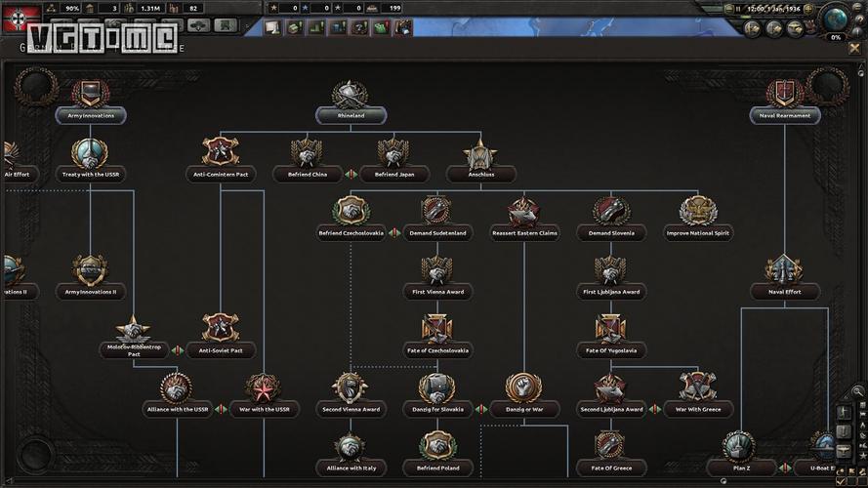
Task: Click the Danzig or War focus
Action: (x=523, y=389)
